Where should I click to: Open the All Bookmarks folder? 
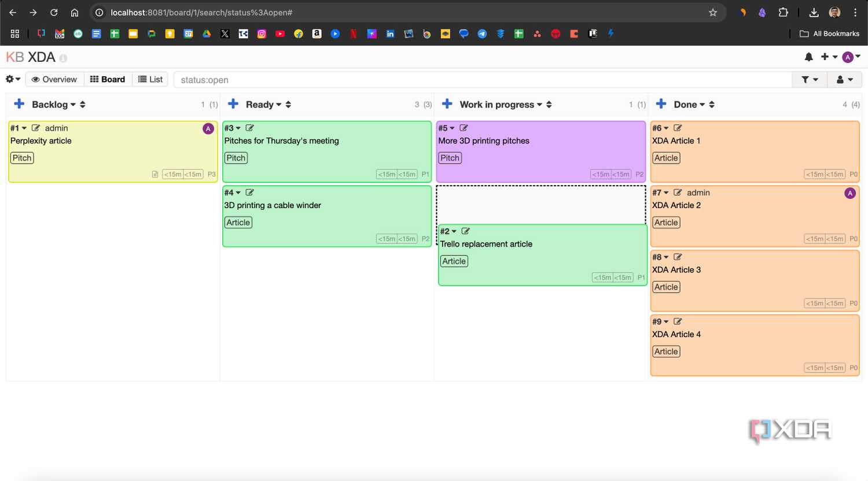click(x=829, y=34)
